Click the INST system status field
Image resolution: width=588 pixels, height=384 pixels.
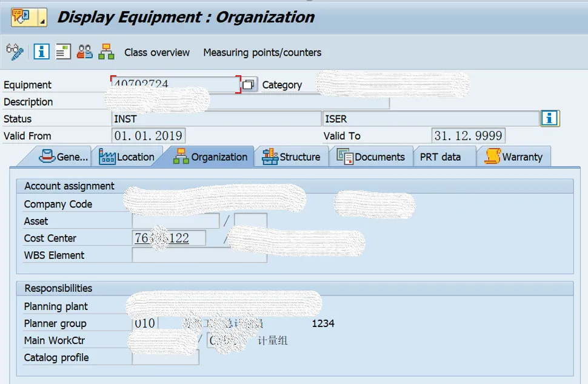(216, 119)
